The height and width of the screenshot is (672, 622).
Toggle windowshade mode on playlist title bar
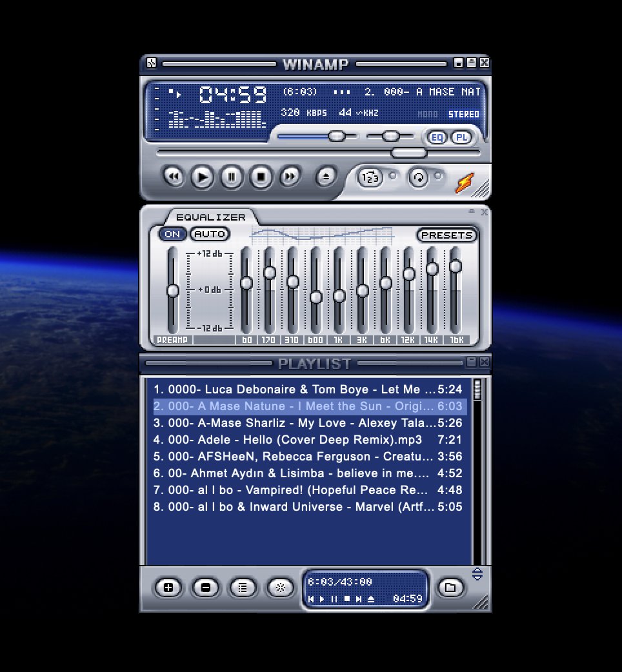(x=471, y=362)
